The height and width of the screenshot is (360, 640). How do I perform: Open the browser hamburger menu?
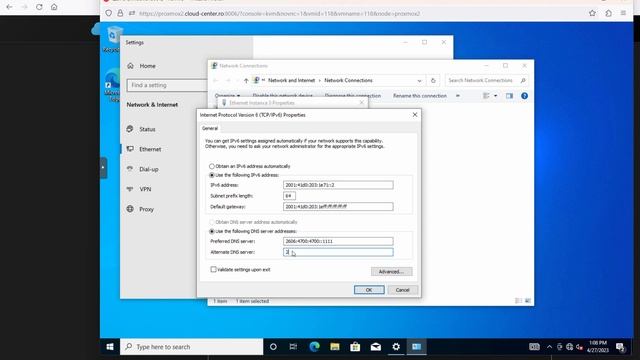[623, 13]
